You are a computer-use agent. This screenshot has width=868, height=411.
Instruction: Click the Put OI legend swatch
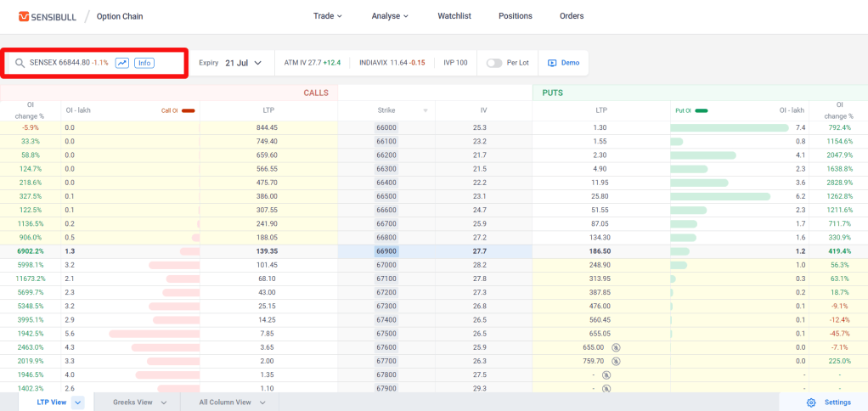(x=702, y=110)
